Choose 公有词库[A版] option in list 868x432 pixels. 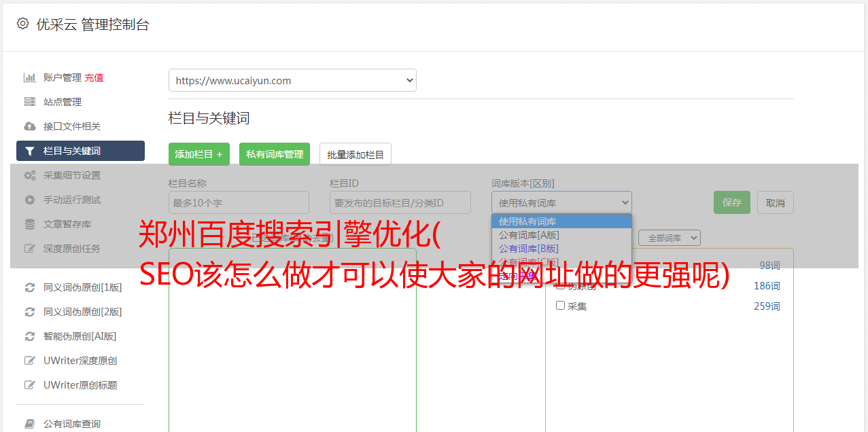pyautogui.click(x=561, y=235)
